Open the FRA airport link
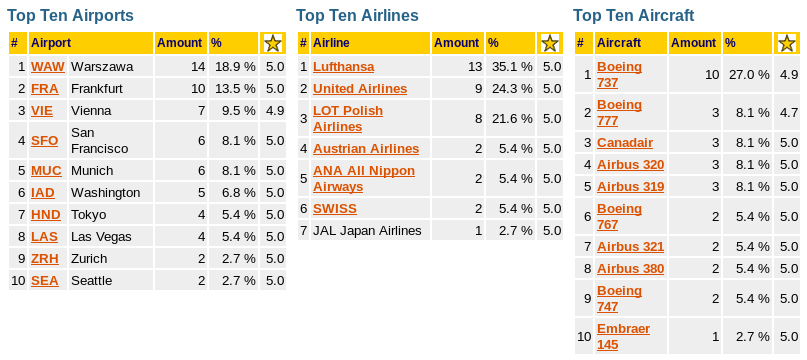807x360 pixels. tap(45, 89)
